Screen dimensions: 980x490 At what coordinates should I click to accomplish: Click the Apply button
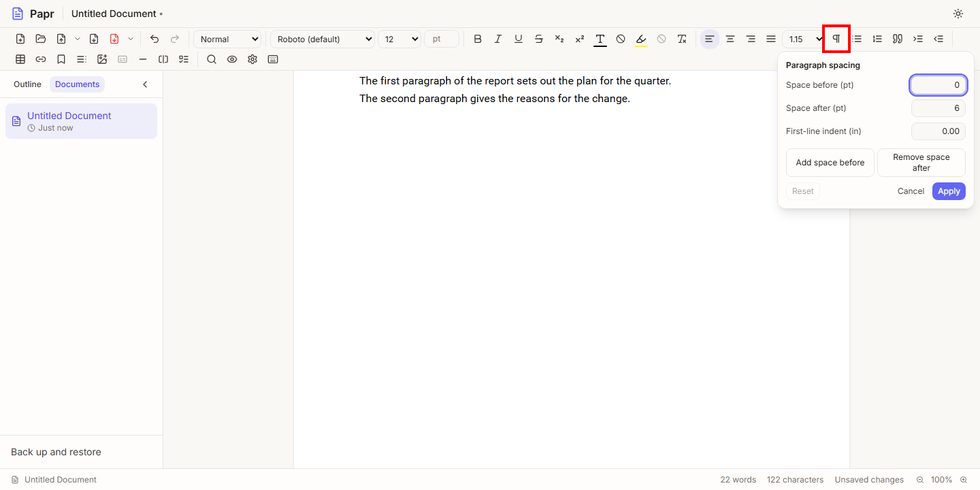(x=949, y=191)
